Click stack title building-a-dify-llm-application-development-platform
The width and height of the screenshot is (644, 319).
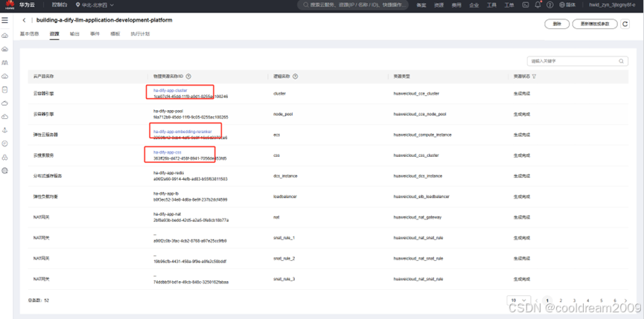click(104, 20)
